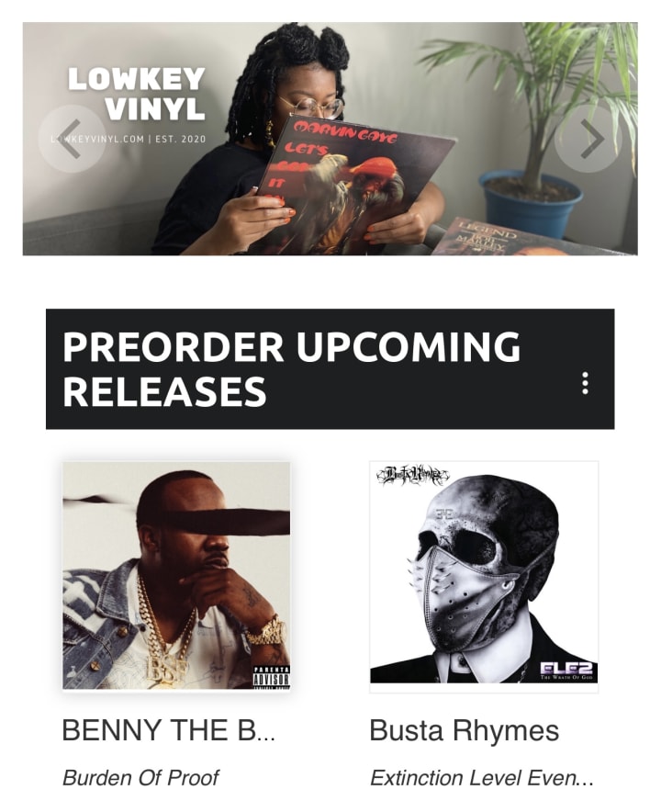This screenshot has height=812, width=661.
Task: Select the BENNY THE B... artist title
Action: [168, 730]
